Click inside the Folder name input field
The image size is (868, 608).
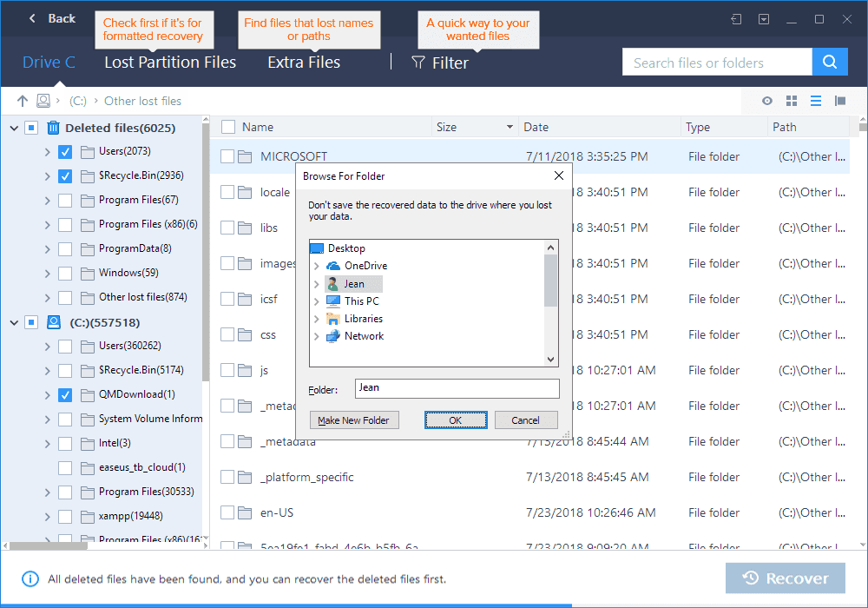pos(457,389)
